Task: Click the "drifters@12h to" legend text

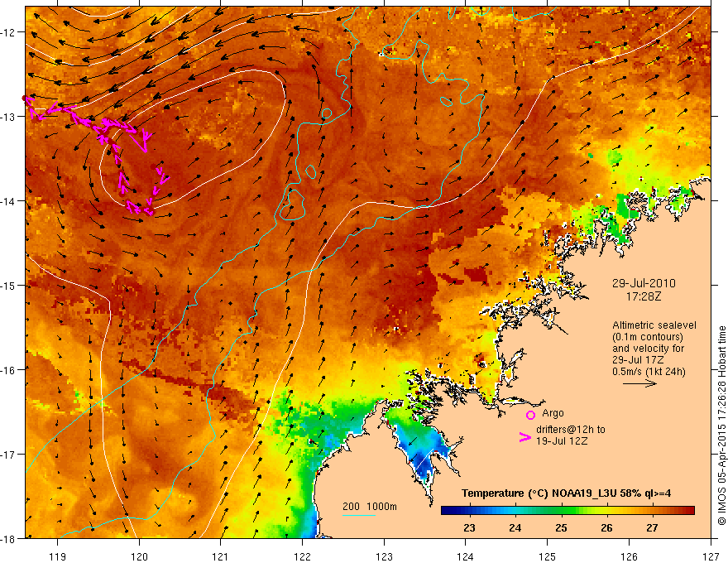Action: pos(571,430)
